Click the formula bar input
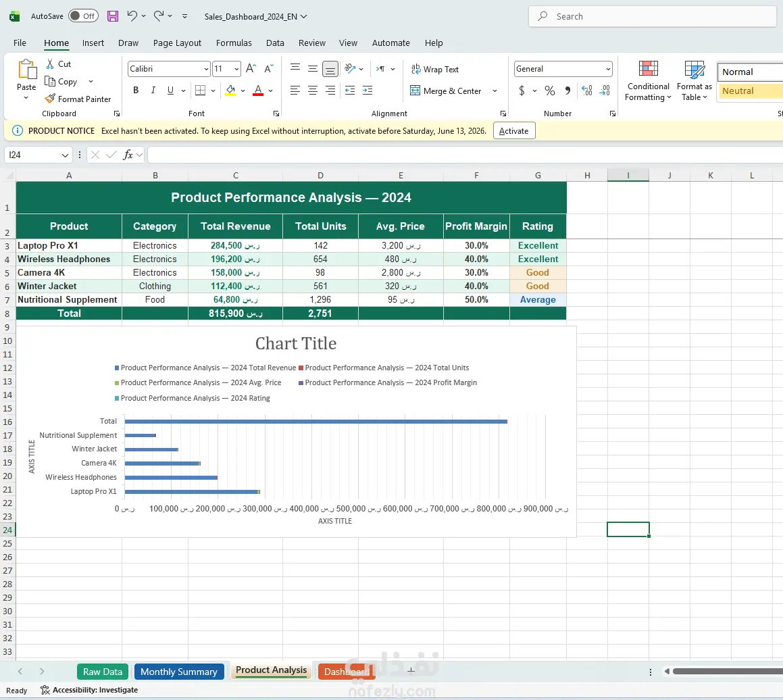 click(465, 155)
